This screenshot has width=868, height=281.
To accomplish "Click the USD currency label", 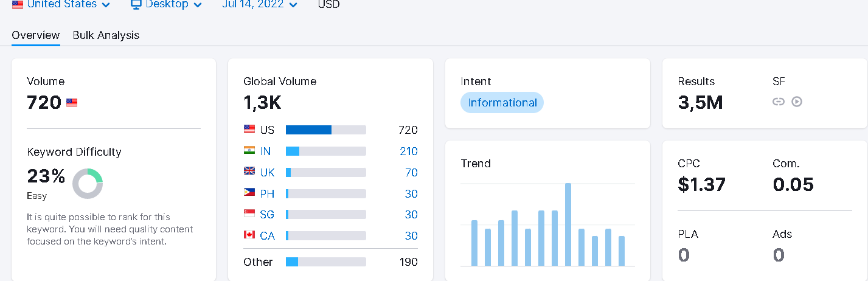I will click(328, 4).
